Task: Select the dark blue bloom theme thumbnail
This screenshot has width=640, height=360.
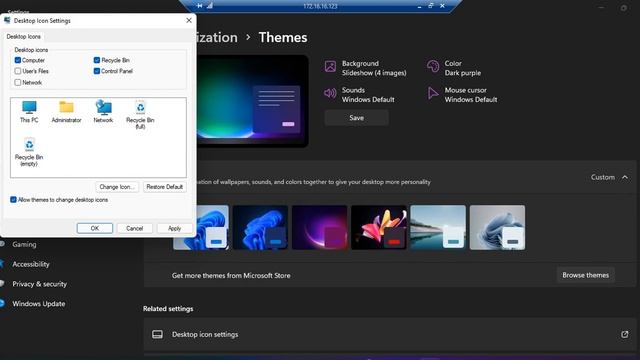Action: pos(260,227)
